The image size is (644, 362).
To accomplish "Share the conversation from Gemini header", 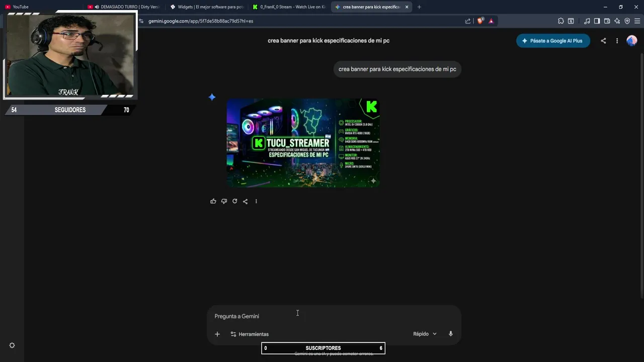I will pos(603,41).
